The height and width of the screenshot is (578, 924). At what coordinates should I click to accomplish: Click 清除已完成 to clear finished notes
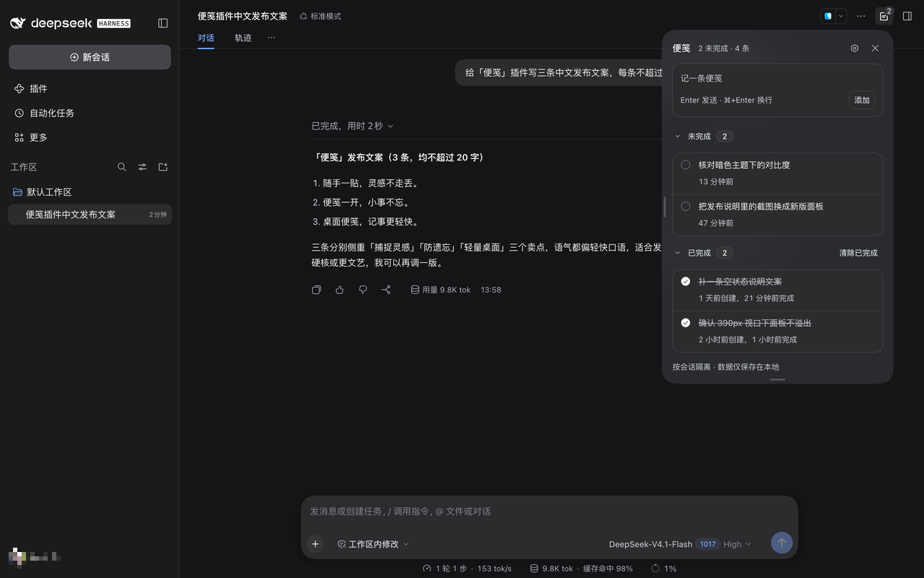[858, 253]
